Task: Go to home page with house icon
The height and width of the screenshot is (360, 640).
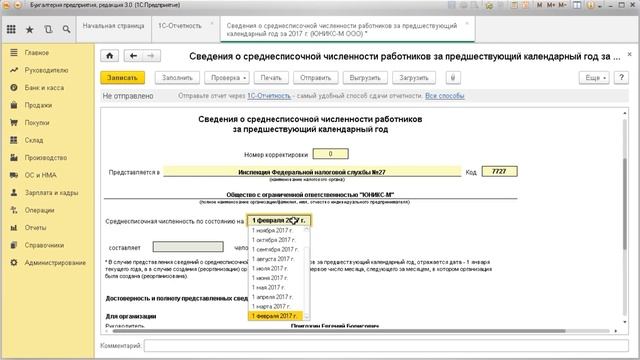Action: coord(109,56)
